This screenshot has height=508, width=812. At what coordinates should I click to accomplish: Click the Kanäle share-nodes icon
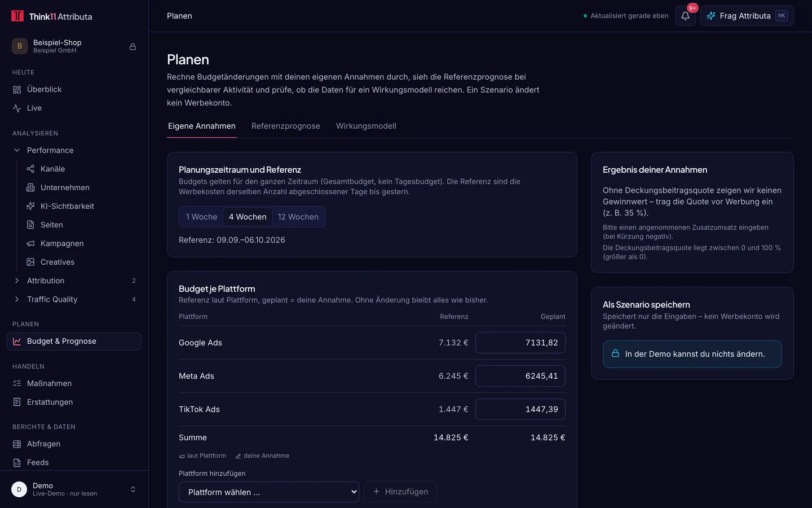click(30, 169)
